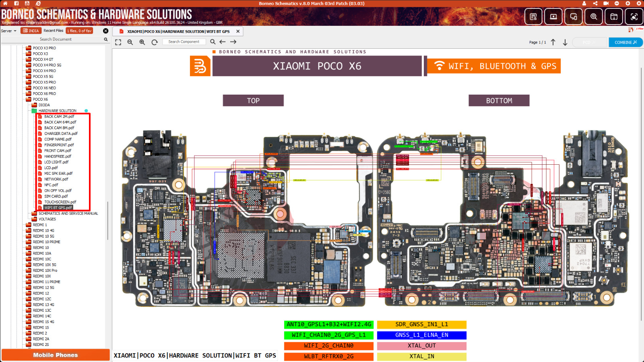Select WIFI BT GPS.pdf in tree
Image resolution: width=644 pixels, height=362 pixels.
click(58, 208)
